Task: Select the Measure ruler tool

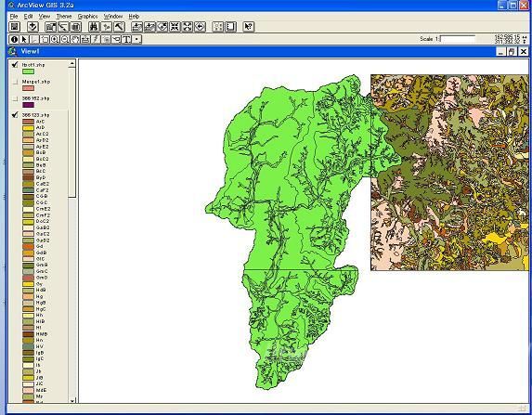Action: click(x=85, y=39)
